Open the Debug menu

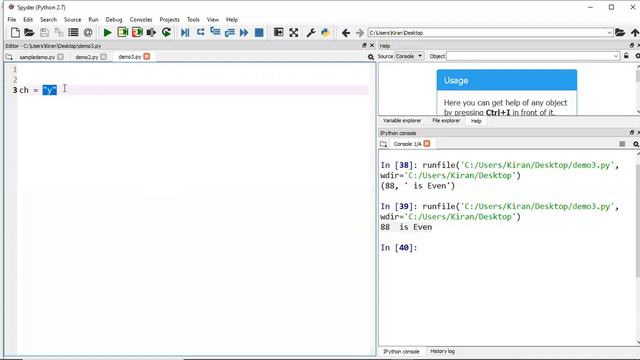[113, 20]
